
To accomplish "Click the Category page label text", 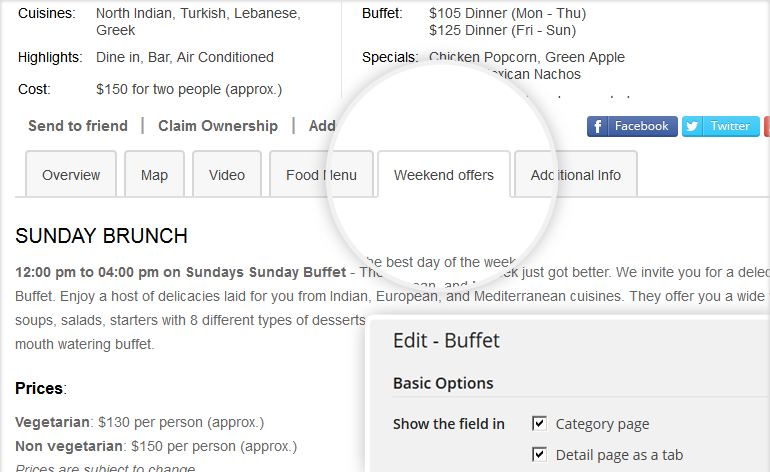I will [602, 424].
